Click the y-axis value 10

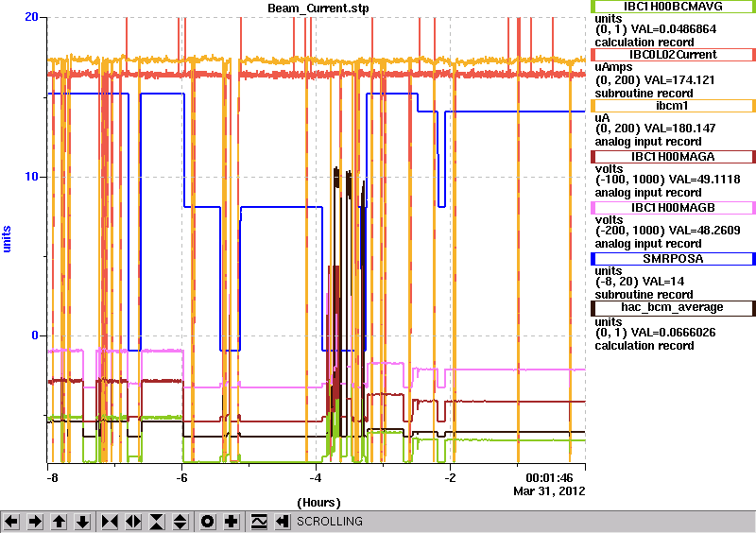[31, 177]
